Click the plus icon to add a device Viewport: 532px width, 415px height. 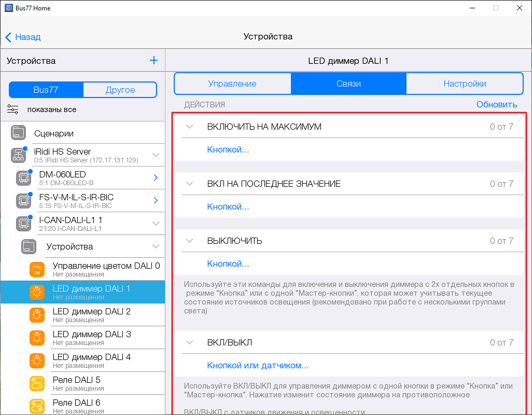coord(153,60)
